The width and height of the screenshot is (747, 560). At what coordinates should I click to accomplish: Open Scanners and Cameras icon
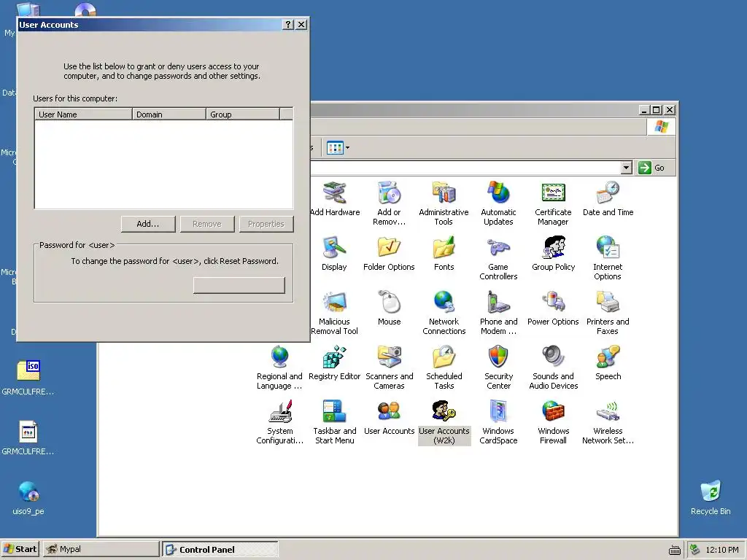[390, 357]
